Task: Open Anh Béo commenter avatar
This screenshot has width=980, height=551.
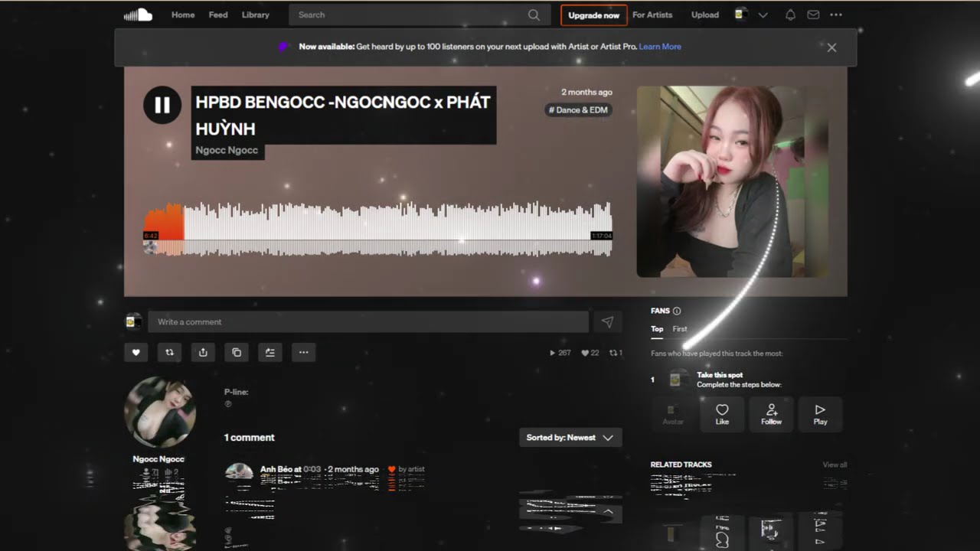Action: (x=239, y=471)
